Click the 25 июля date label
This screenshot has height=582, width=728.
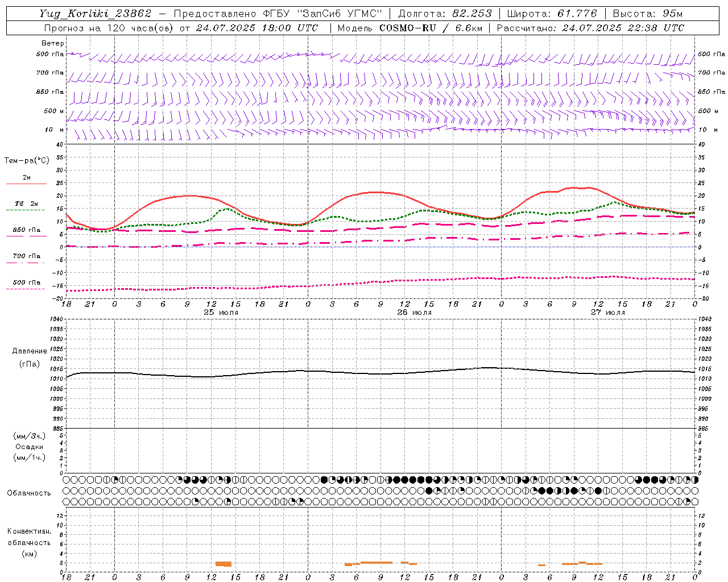tap(221, 313)
